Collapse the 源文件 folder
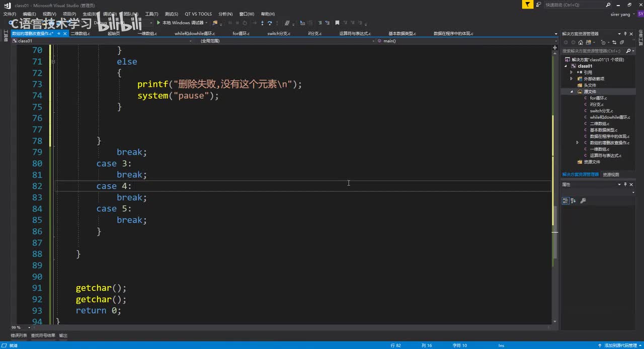Viewport: 644px width, 349px height. click(572, 92)
